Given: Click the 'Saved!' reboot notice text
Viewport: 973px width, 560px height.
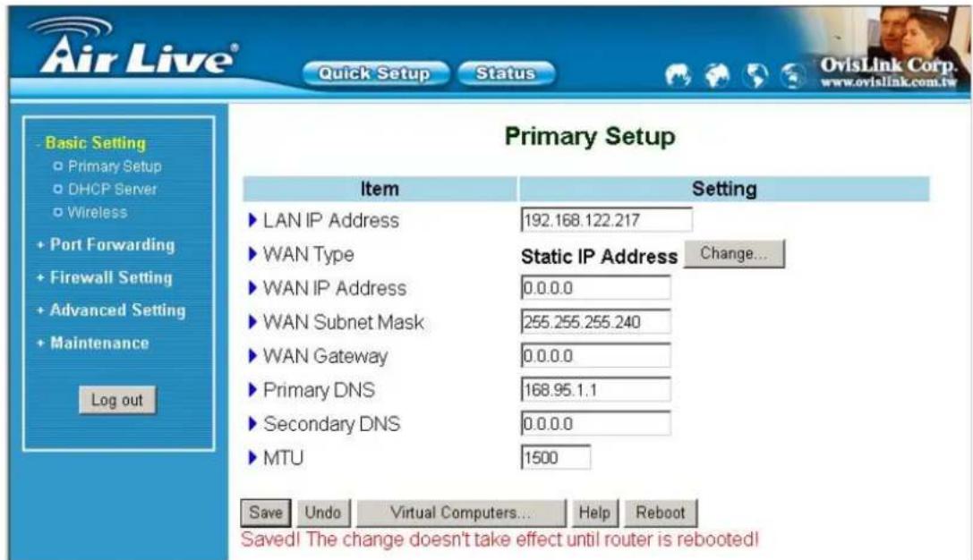Looking at the screenshot, I should [499, 539].
